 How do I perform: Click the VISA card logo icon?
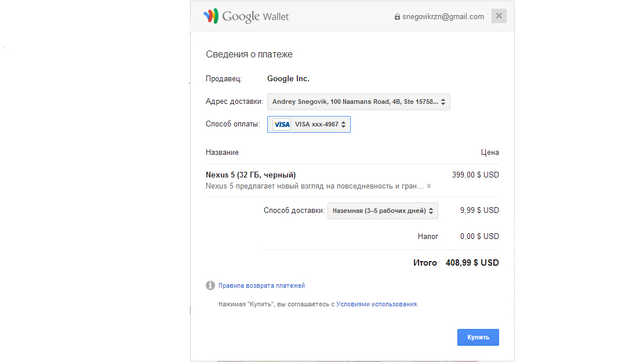coord(282,125)
